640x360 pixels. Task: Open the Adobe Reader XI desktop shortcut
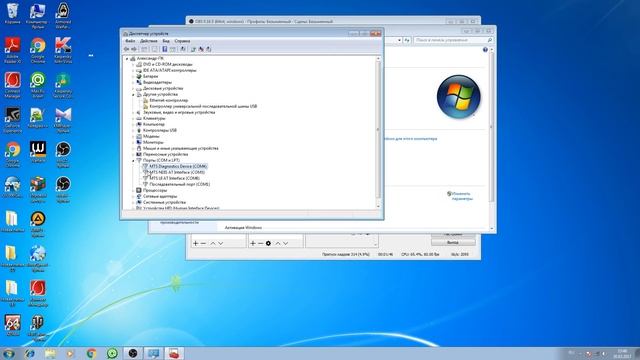click(12, 50)
